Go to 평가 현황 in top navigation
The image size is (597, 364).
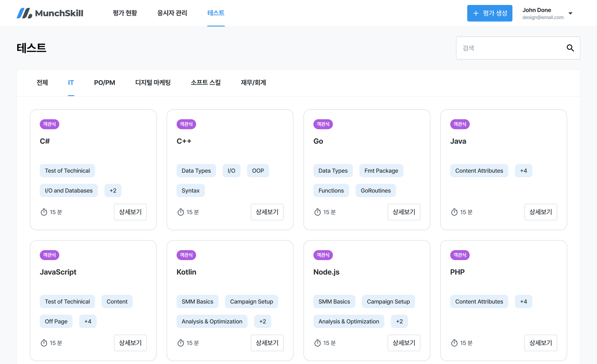[x=125, y=13]
